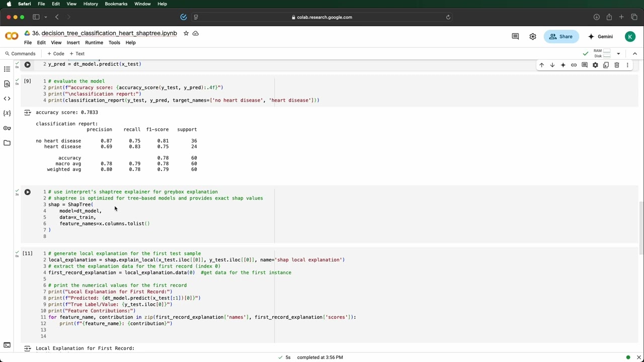
Task: Open the Colab View menu
Action: pos(56,42)
